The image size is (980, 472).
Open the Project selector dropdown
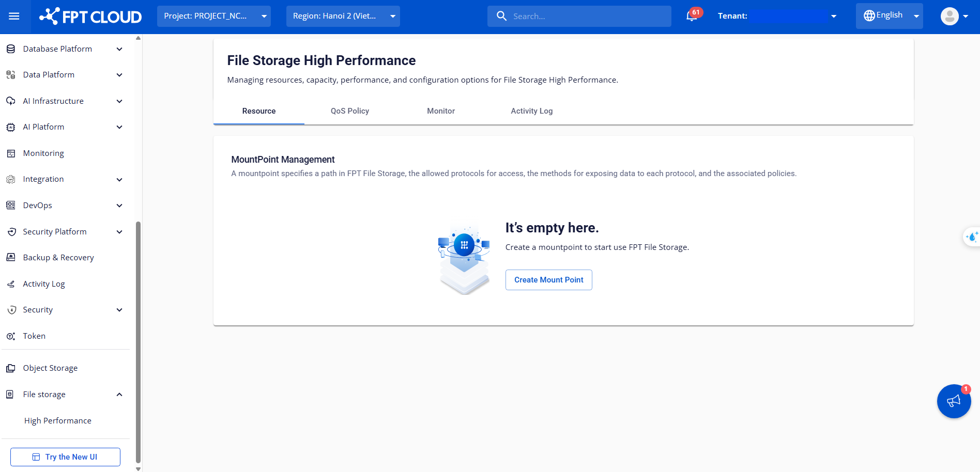(x=214, y=17)
